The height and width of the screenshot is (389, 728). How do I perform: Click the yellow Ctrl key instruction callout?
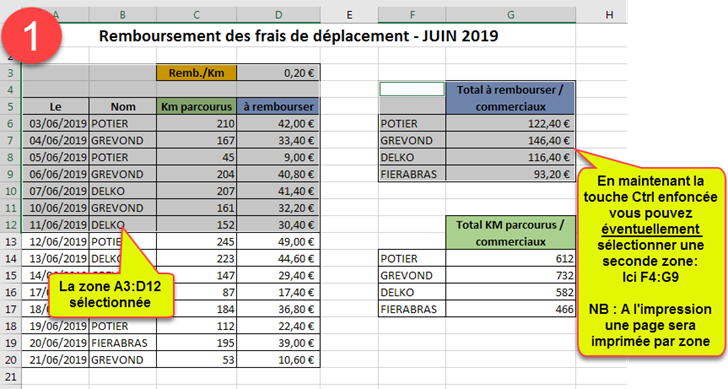point(650,261)
